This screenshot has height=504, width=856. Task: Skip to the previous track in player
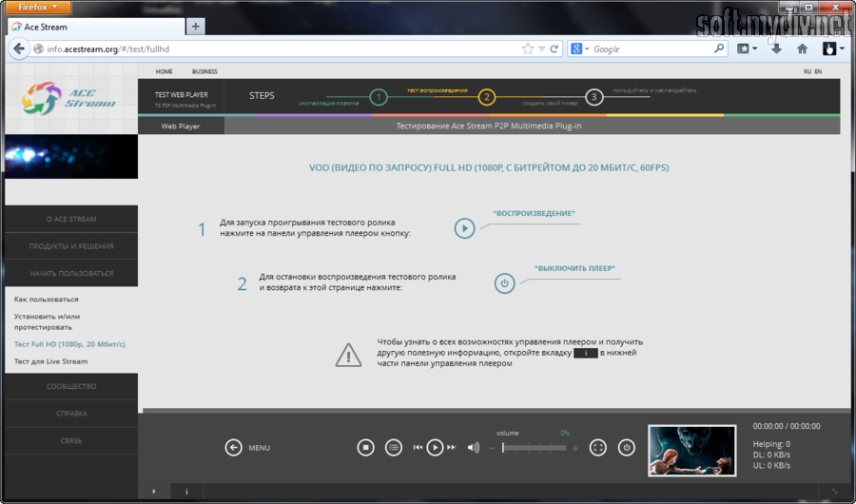pos(418,447)
